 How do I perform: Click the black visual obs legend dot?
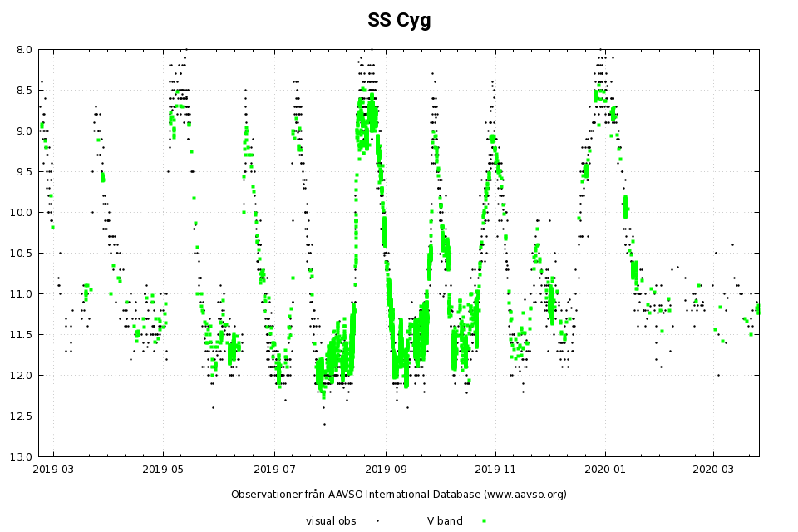coord(377,521)
